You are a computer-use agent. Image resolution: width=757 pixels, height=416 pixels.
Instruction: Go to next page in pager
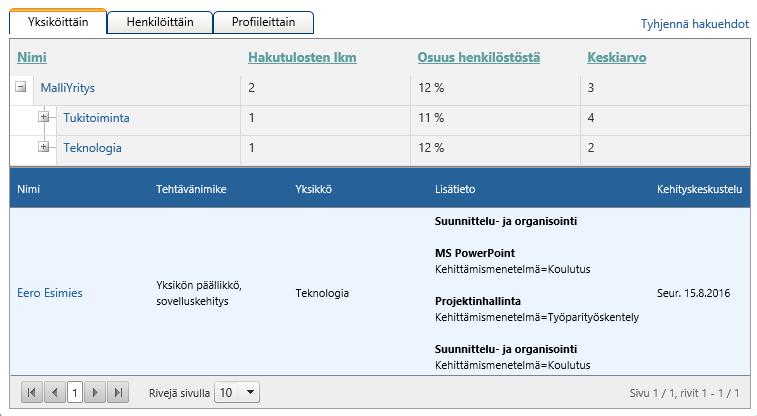tap(95, 392)
